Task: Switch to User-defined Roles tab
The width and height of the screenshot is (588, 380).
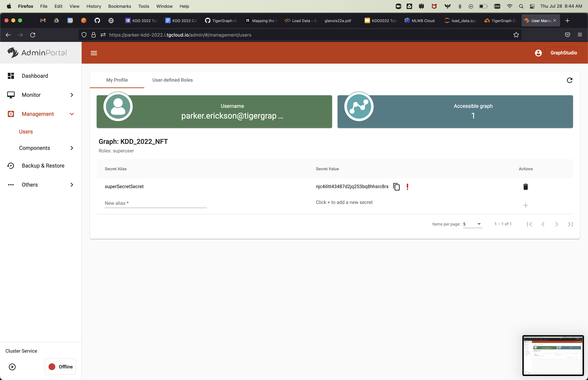Action: [x=172, y=80]
